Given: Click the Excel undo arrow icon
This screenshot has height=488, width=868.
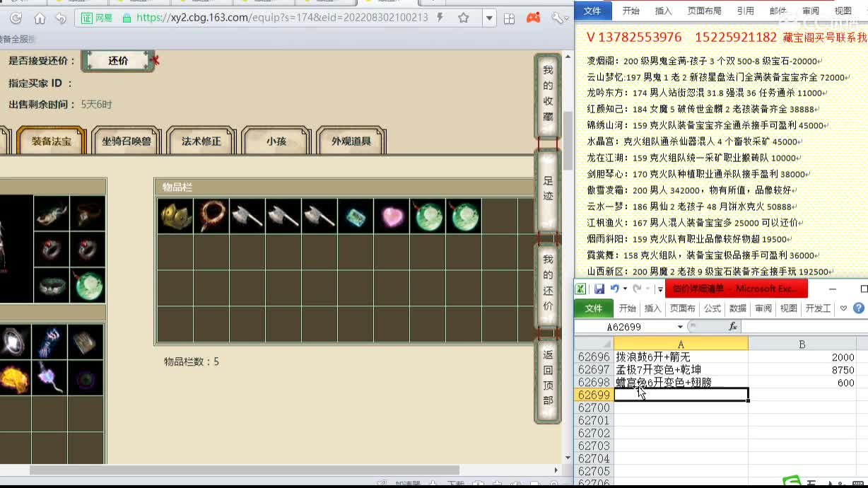Looking at the screenshot, I should pos(614,289).
